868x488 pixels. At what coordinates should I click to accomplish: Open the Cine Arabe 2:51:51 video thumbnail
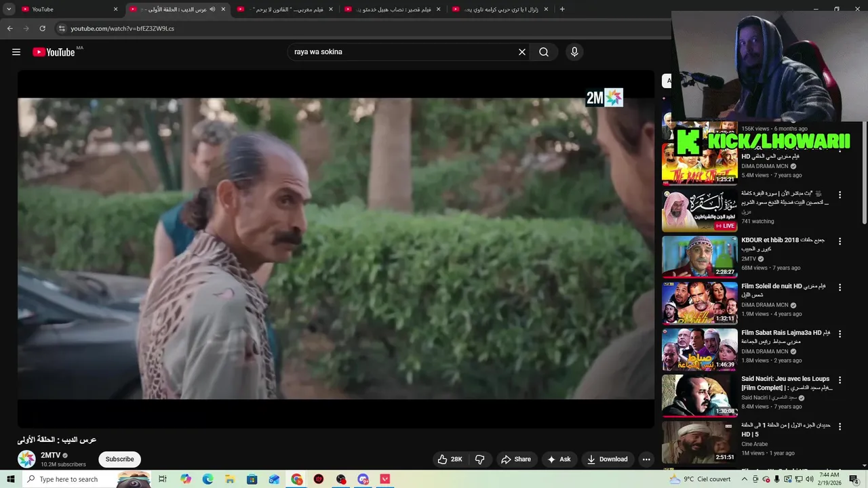point(699,441)
